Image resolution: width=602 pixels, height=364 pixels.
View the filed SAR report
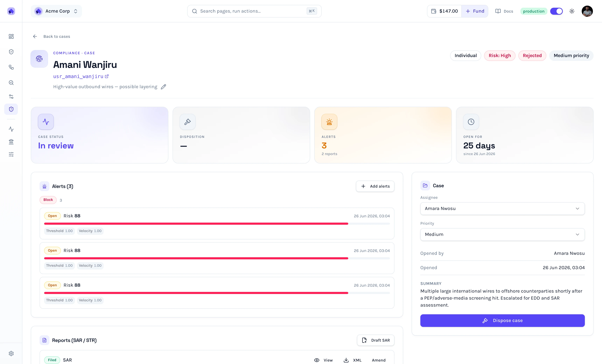tap(323, 360)
